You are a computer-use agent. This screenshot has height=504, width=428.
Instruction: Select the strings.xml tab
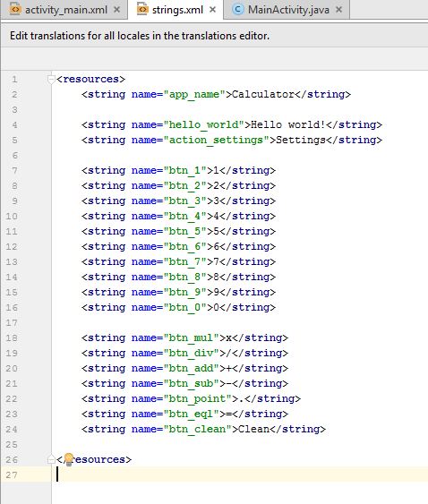[x=175, y=10]
